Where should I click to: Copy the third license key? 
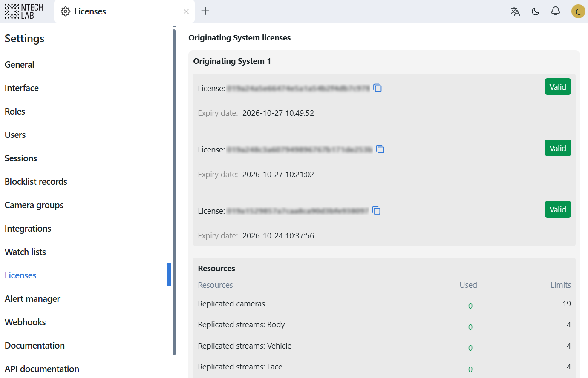coord(376,211)
